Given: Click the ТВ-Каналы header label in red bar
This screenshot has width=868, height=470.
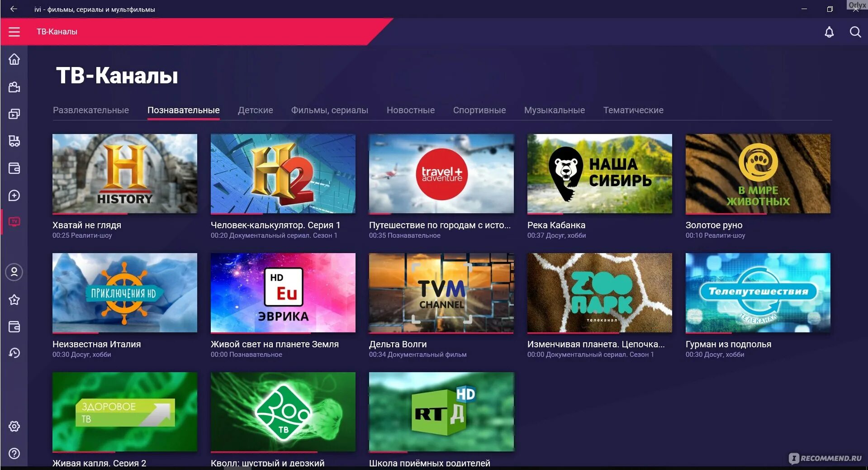Looking at the screenshot, I should pyautogui.click(x=57, y=32).
